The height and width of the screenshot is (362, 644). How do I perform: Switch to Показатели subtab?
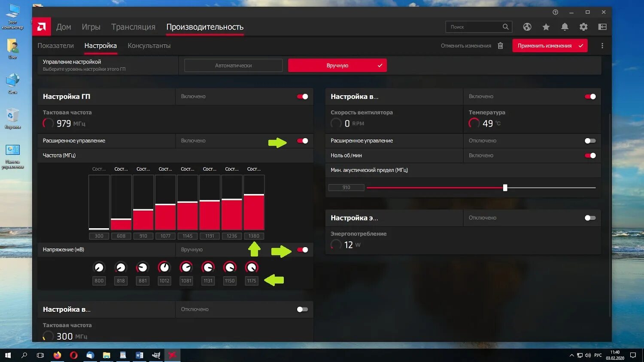(55, 45)
